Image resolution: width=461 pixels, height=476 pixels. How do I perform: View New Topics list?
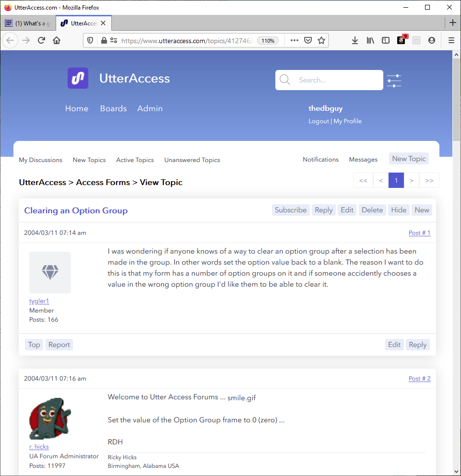pyautogui.click(x=89, y=160)
